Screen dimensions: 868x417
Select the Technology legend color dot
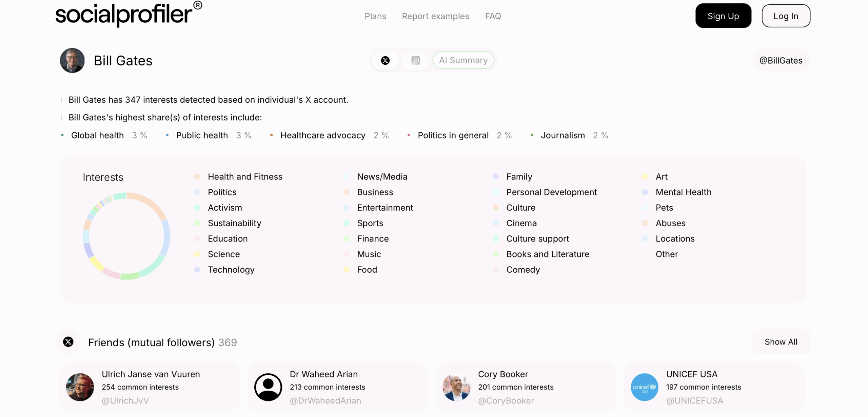[197, 270]
